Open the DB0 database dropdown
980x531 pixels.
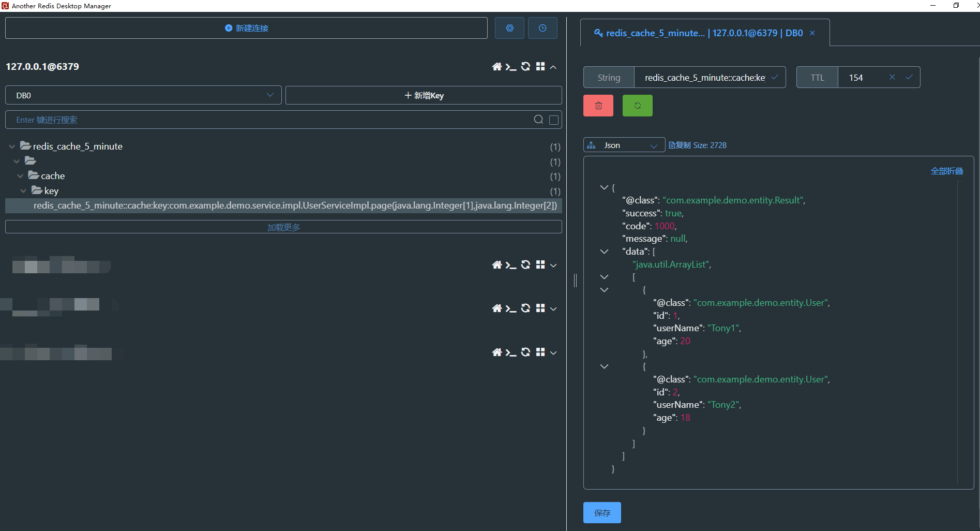click(x=143, y=95)
